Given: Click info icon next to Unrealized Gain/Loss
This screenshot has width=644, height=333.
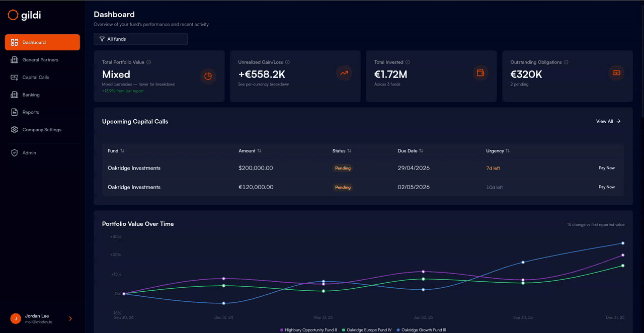Looking at the screenshot, I should click(287, 62).
